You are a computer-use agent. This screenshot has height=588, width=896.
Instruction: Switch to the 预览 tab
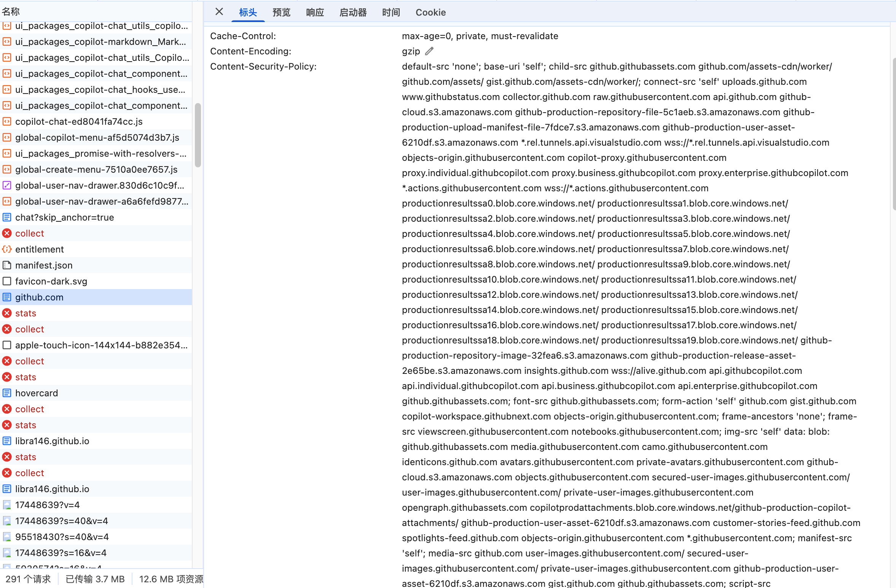point(281,13)
